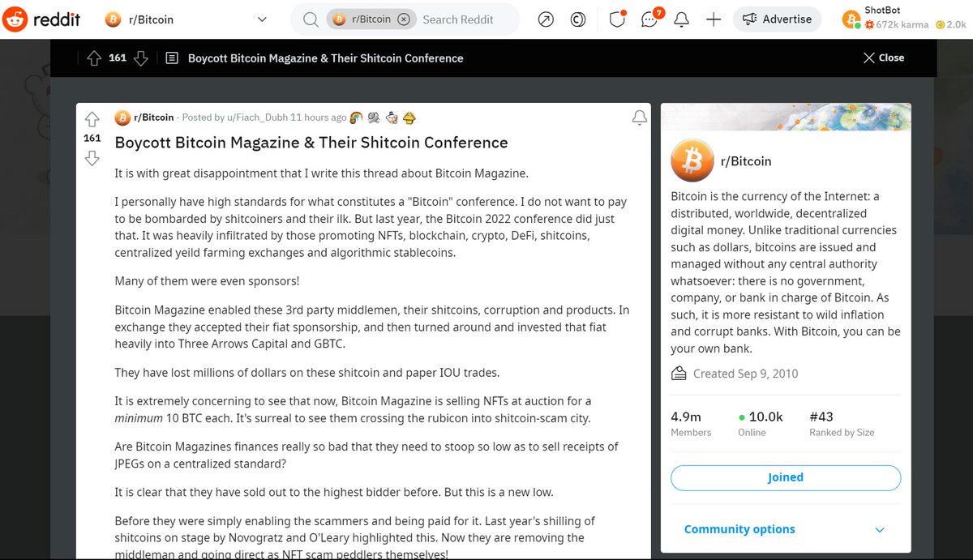Image resolution: width=973 pixels, height=560 pixels.
Task: Click the 'Created Sep 9, 2010' text
Action: [x=745, y=374]
